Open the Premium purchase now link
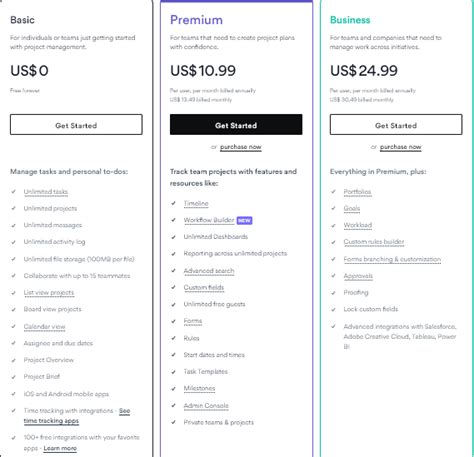 click(241, 147)
